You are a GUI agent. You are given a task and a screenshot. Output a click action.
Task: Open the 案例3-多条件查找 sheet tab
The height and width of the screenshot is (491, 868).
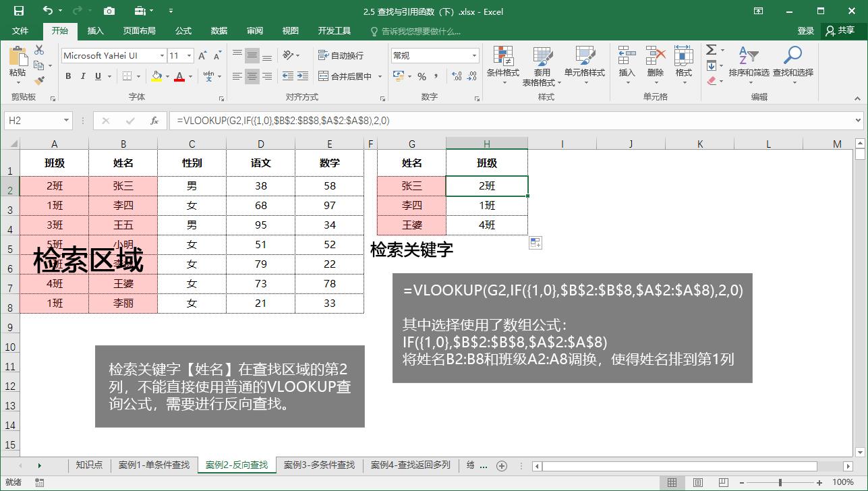coord(318,465)
